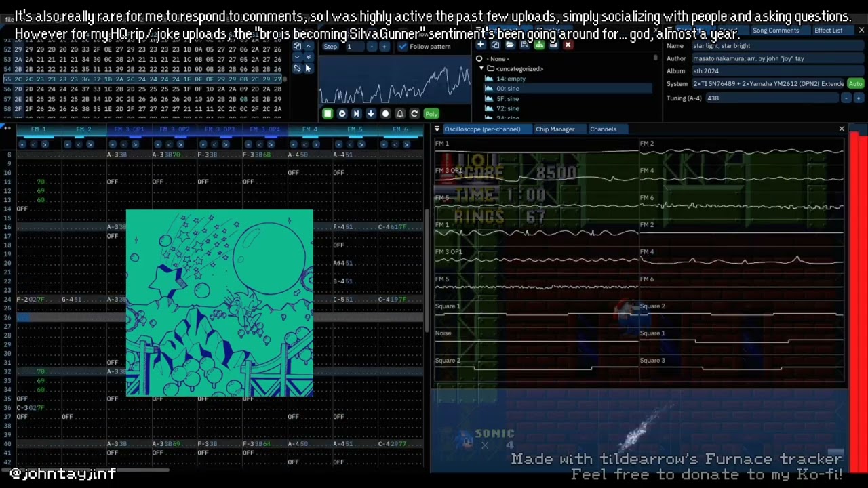Collapse the FM 1 channel with minus
This screenshot has width=868, height=488.
pyautogui.click(x=22, y=144)
